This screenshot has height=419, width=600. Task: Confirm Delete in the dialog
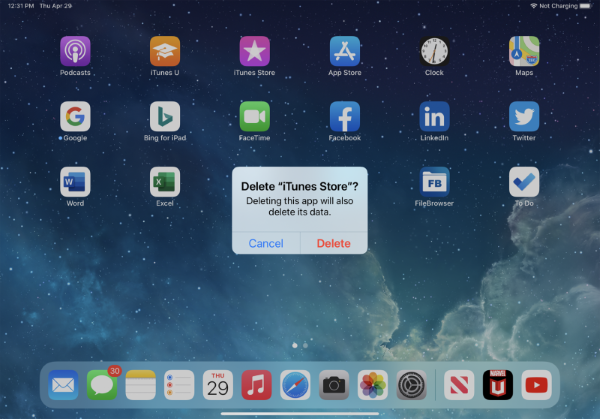[334, 243]
